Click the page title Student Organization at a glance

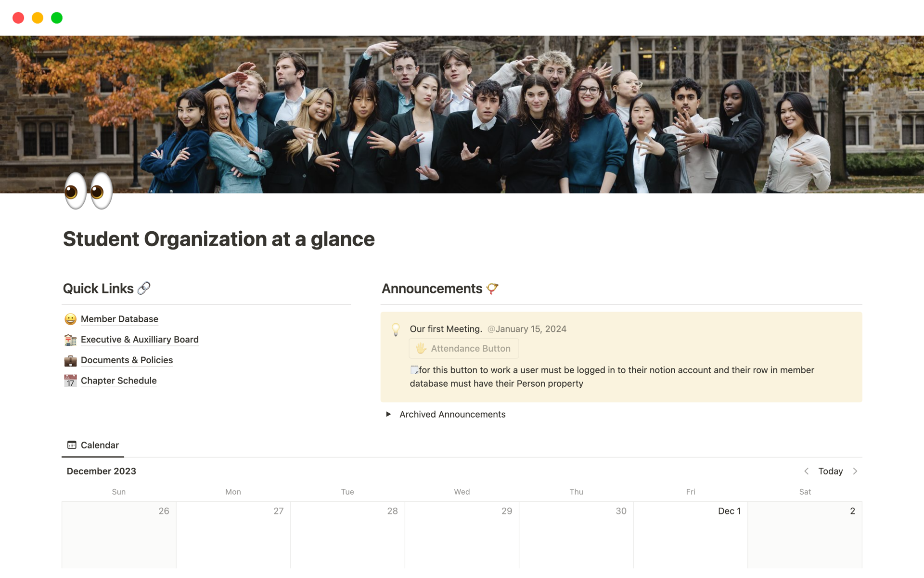point(218,239)
